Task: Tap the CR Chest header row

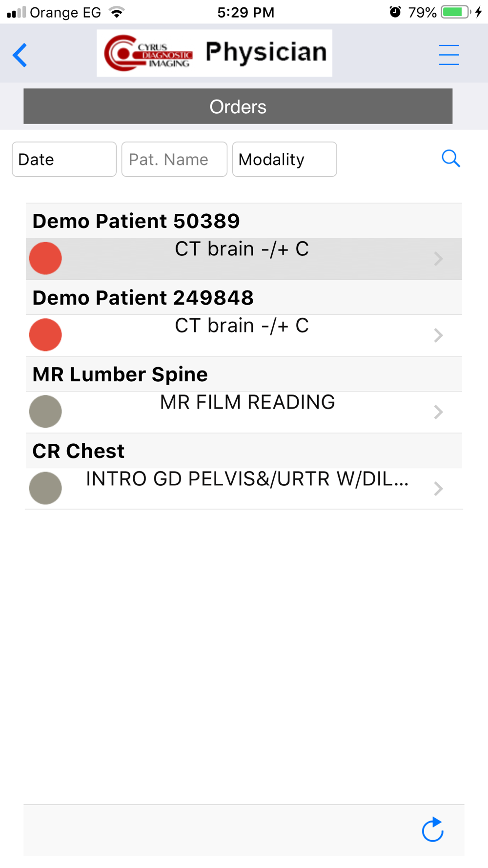Action: click(x=244, y=451)
